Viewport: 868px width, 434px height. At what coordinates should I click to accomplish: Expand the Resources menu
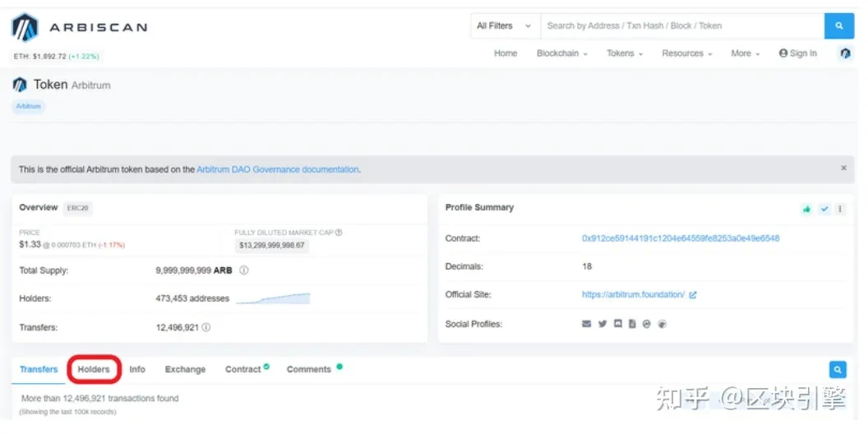click(687, 53)
